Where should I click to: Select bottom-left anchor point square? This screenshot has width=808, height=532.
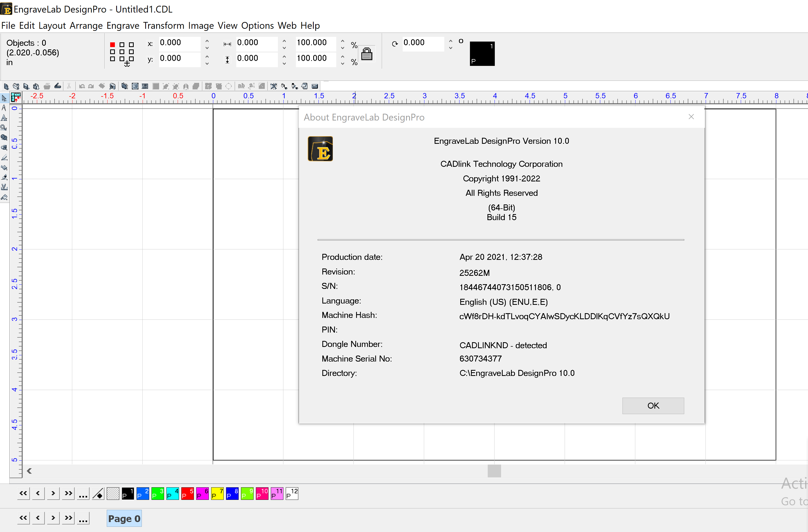(x=112, y=59)
